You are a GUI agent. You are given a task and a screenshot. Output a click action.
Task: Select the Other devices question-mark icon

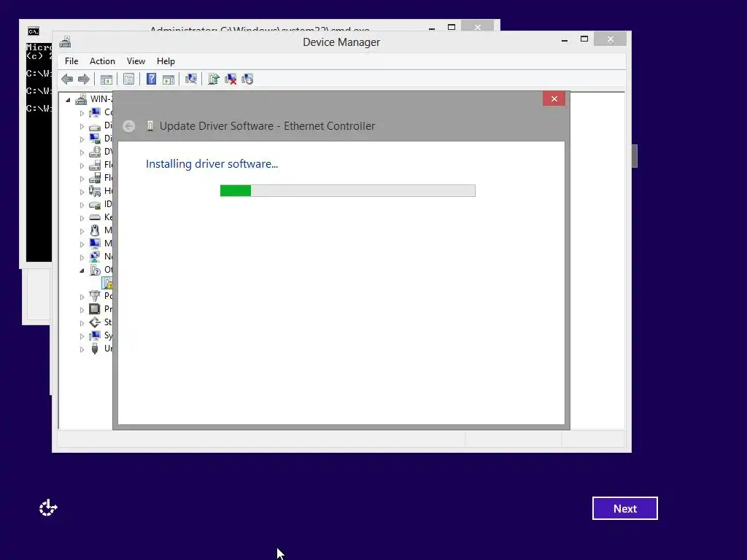tap(96, 270)
